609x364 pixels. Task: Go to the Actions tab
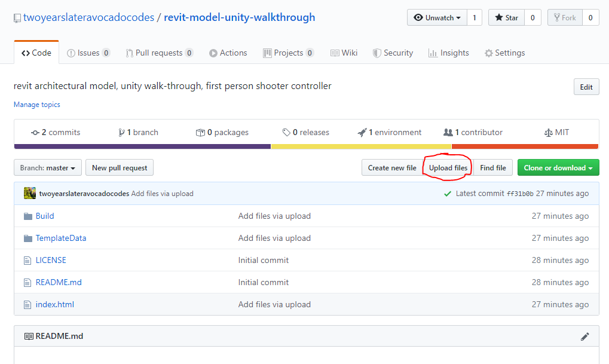click(x=228, y=53)
